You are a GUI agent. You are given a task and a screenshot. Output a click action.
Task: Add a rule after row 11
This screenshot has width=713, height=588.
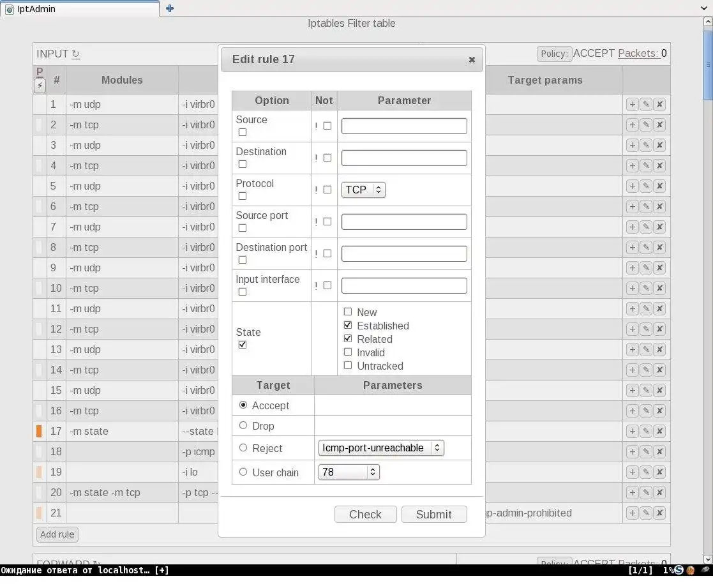[x=632, y=309]
